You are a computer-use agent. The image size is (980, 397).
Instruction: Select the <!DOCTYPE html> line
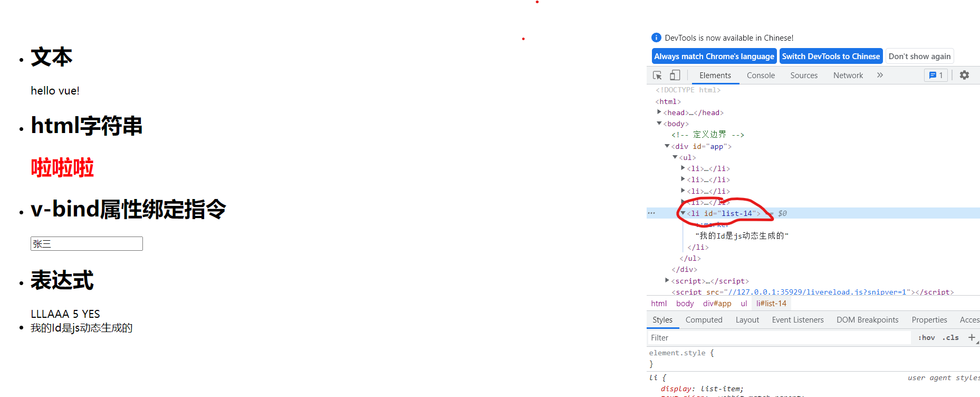pyautogui.click(x=688, y=90)
